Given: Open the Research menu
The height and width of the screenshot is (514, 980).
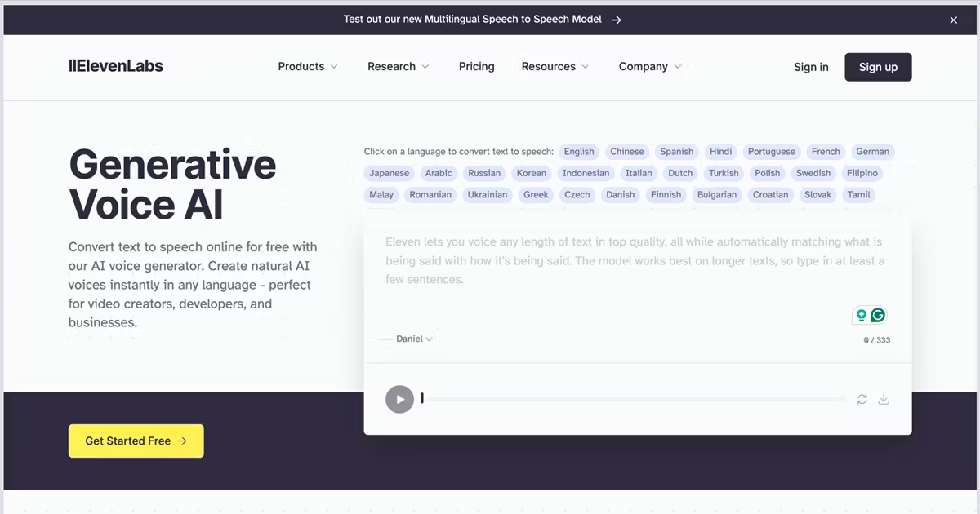Looking at the screenshot, I should point(398,66).
